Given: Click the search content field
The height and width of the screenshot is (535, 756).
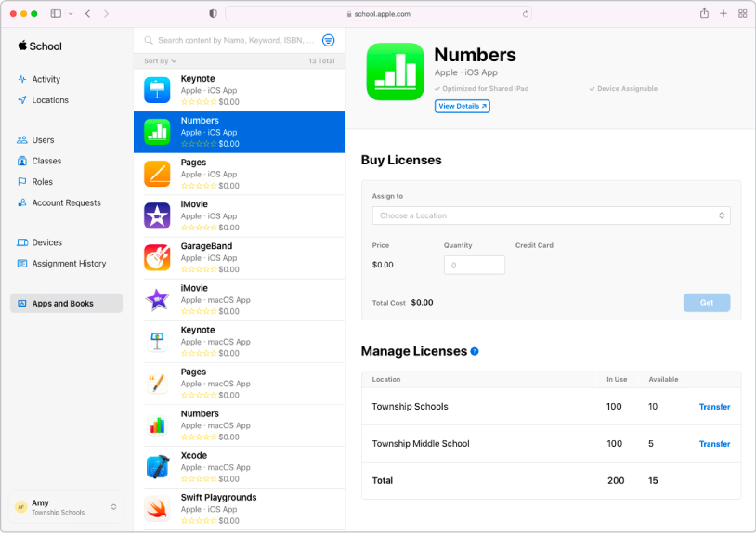Looking at the screenshot, I should [x=232, y=40].
